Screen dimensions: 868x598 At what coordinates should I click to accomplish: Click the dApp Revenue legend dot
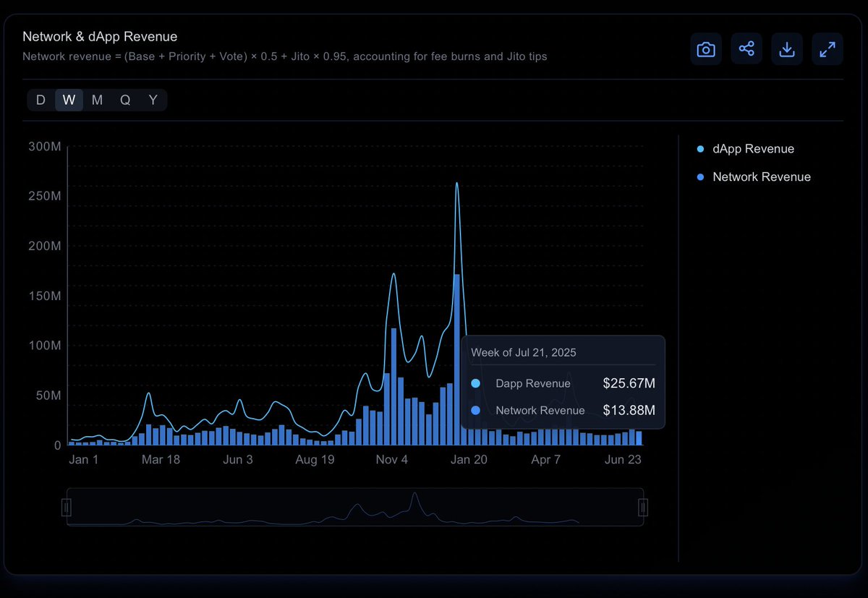[x=699, y=148]
